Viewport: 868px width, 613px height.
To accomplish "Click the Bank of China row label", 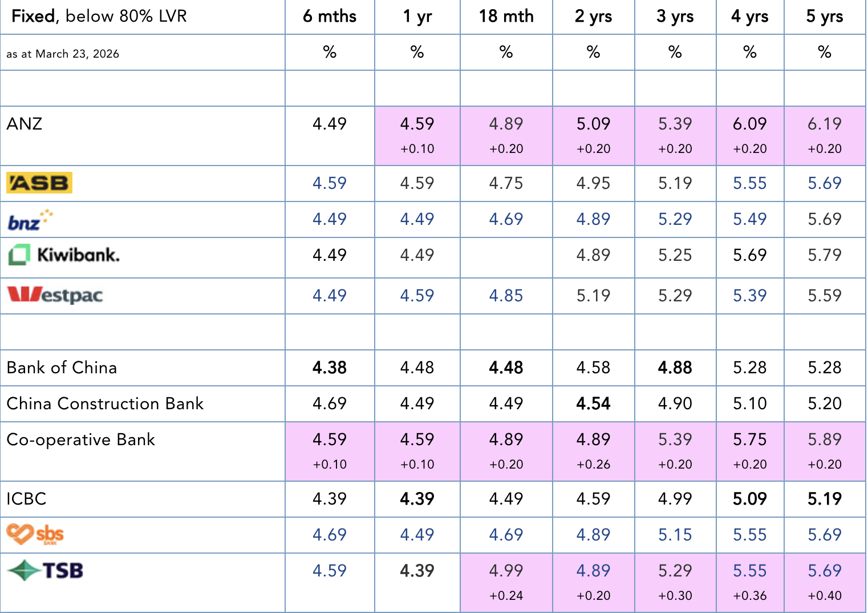I will tap(62, 368).
